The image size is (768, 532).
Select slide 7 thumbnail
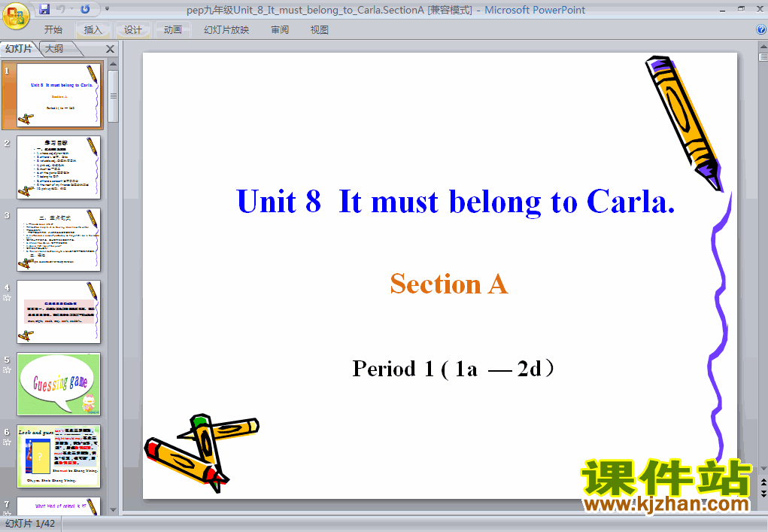(59, 506)
